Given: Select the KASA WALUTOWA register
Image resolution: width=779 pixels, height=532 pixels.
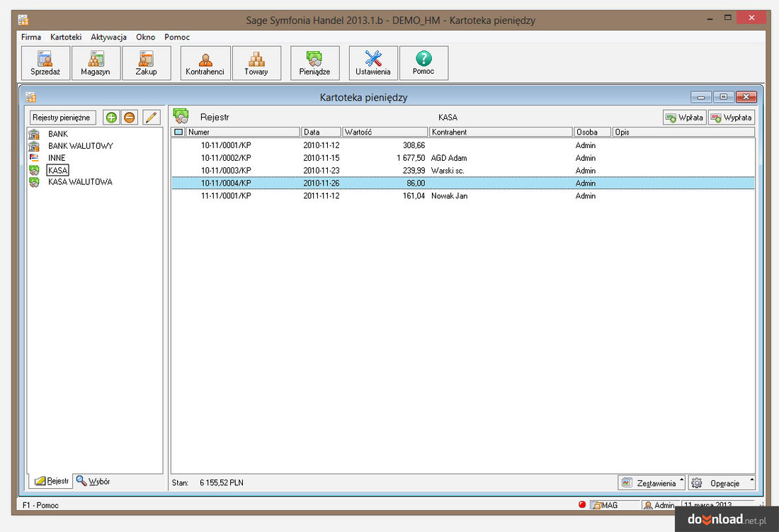Looking at the screenshot, I should pos(80,182).
